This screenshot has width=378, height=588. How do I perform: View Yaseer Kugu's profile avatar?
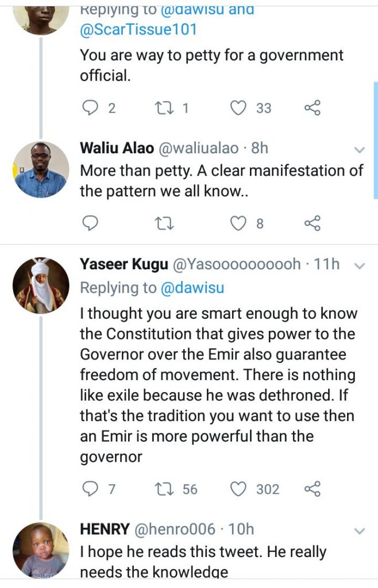point(41,285)
